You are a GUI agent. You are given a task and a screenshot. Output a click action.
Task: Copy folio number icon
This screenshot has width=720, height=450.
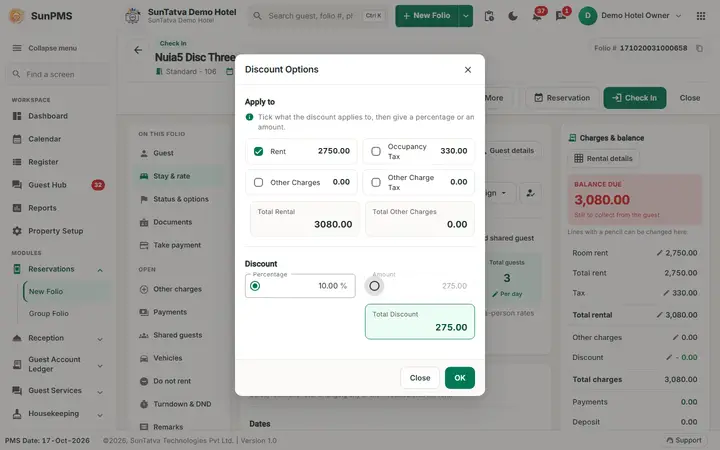pyautogui.click(x=699, y=48)
